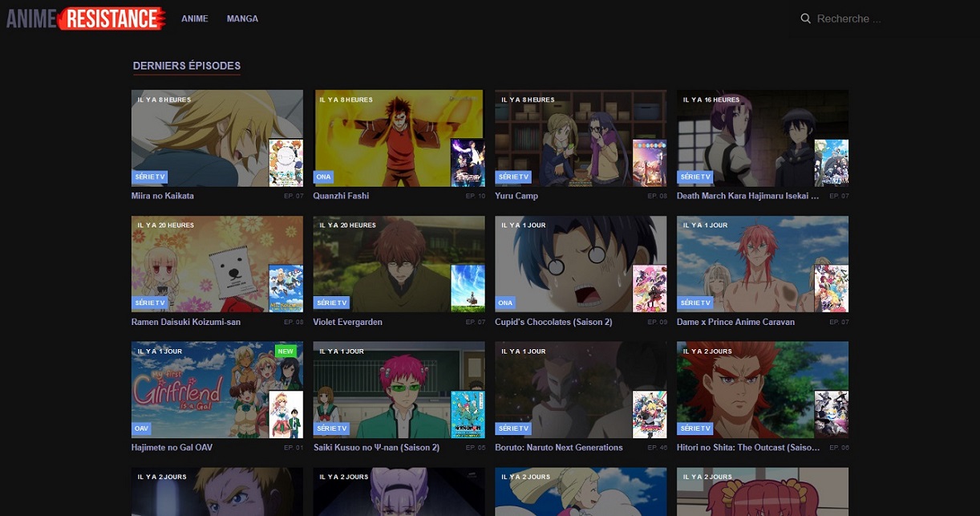Click the small poster on Quanzhi Fashi
This screenshot has height=516, width=980.
(468, 163)
